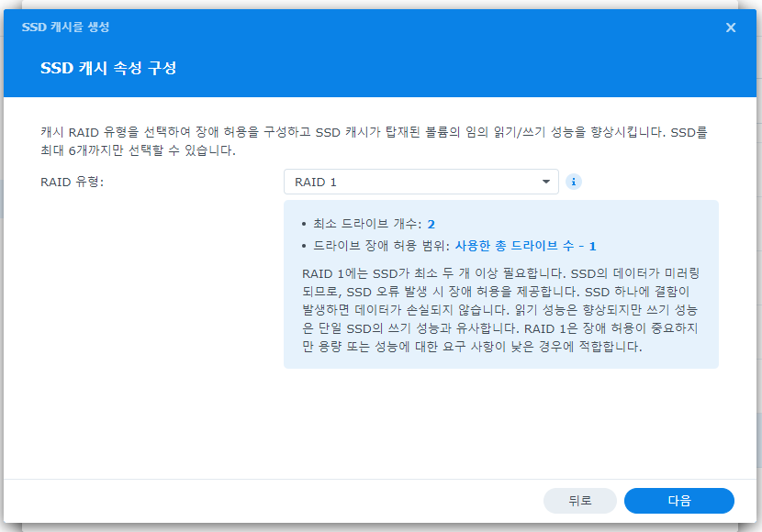Screen dimensions: 762x532
Task: Click the '사용한 총 드라이브 수 - 1' value
Action: [x=525, y=246]
